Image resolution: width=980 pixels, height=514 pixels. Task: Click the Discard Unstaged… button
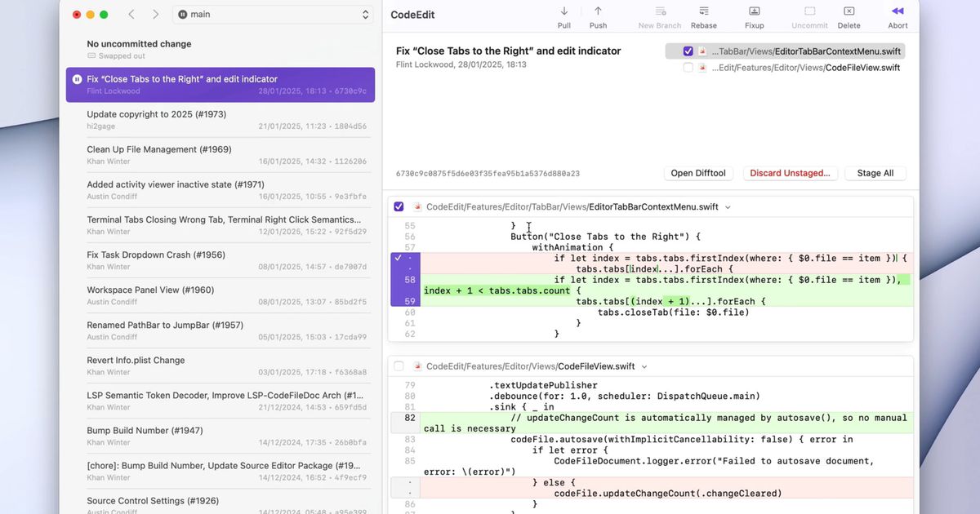pos(790,173)
